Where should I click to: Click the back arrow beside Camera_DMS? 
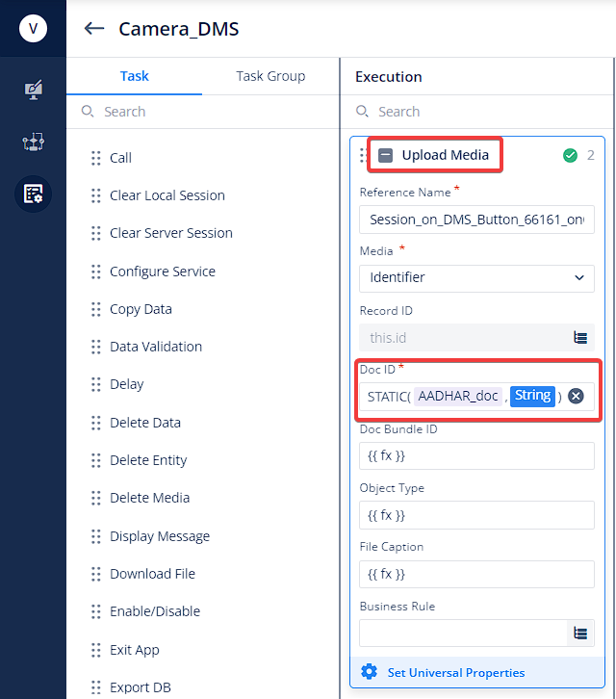coord(94,29)
